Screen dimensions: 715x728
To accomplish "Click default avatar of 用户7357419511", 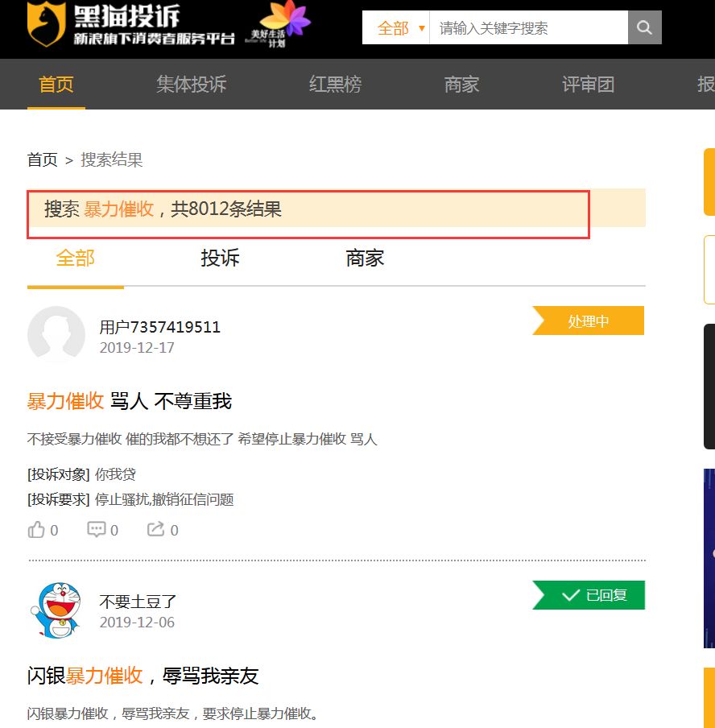I will click(56, 334).
